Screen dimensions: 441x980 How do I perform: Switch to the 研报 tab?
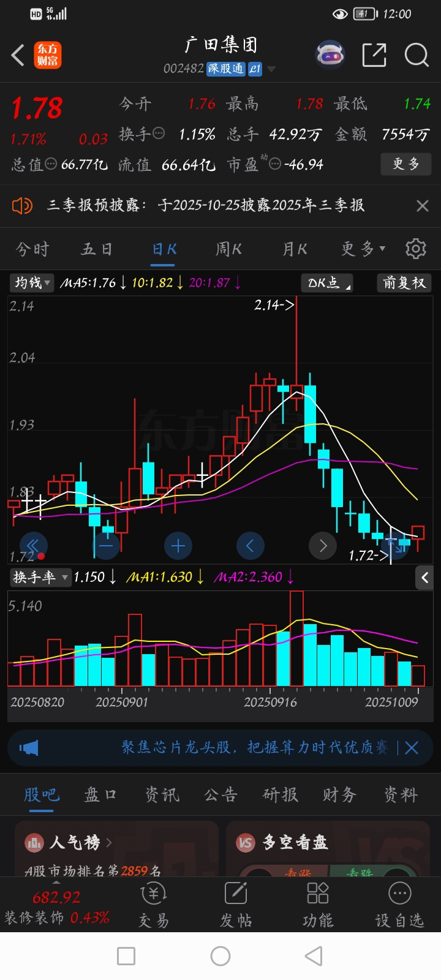pyautogui.click(x=281, y=795)
